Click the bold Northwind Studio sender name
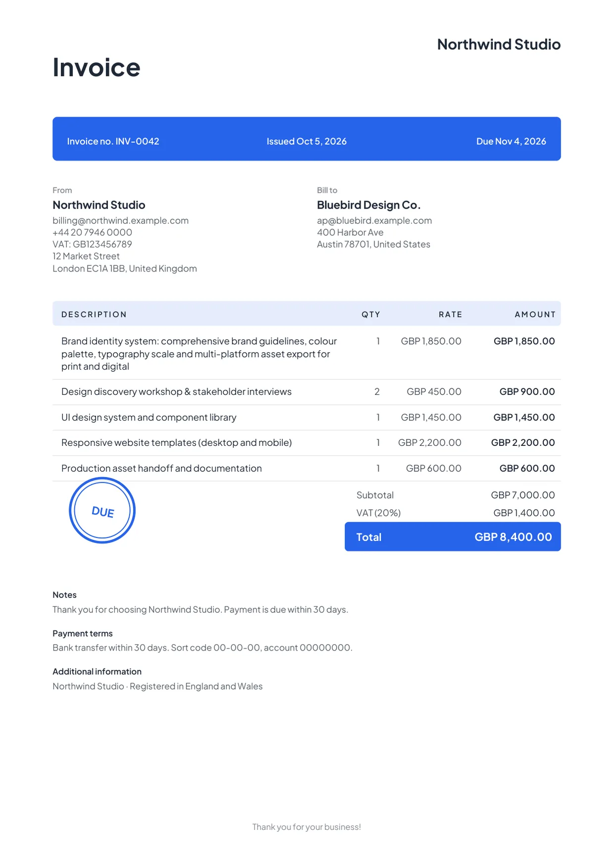The height and width of the screenshot is (868, 614). point(99,205)
